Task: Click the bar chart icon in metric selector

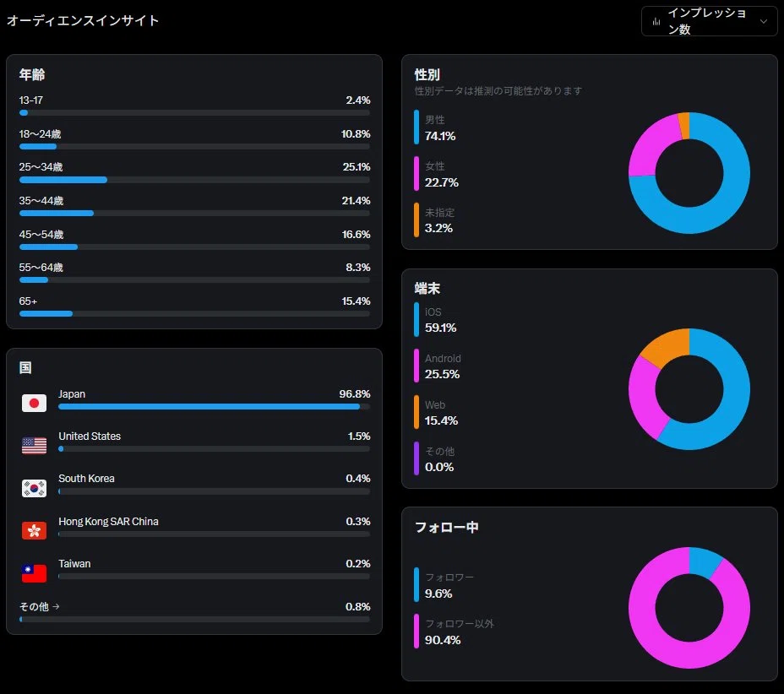Action: [656, 21]
